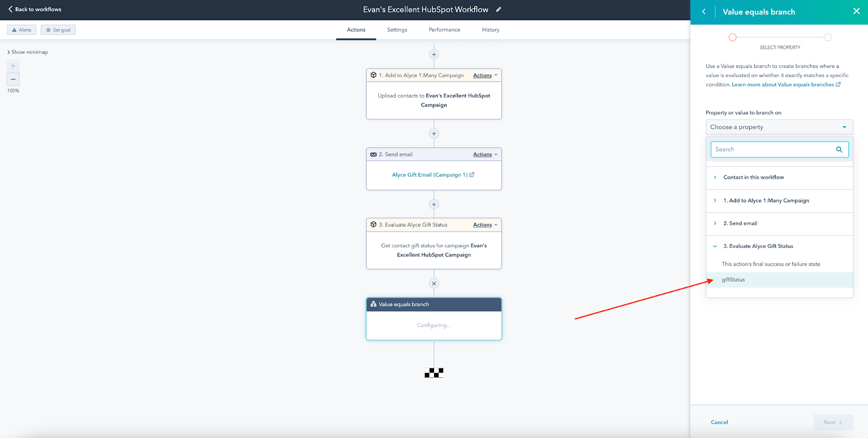Click Set goal button

pos(58,30)
